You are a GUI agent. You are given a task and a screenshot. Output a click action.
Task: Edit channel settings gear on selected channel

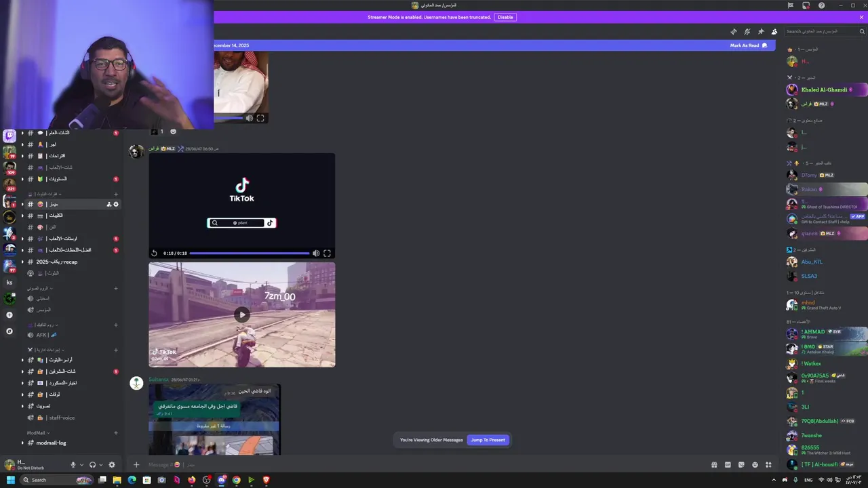pos(116,204)
